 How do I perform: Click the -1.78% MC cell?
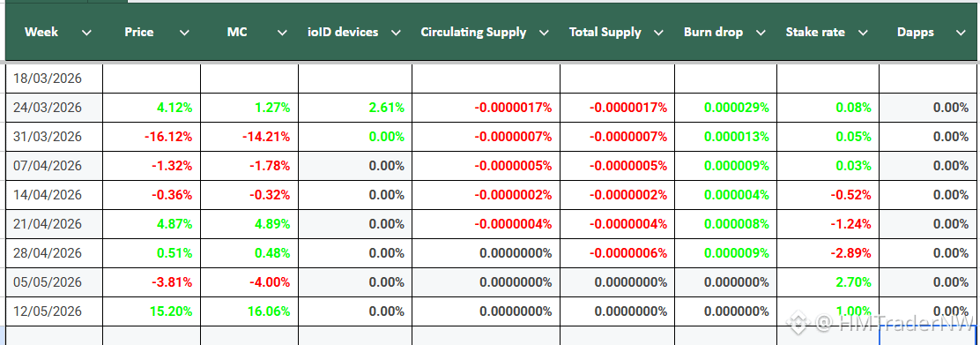249,166
